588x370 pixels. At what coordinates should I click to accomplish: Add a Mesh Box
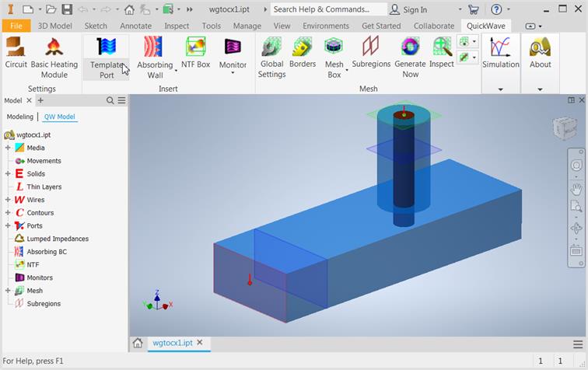[334, 58]
